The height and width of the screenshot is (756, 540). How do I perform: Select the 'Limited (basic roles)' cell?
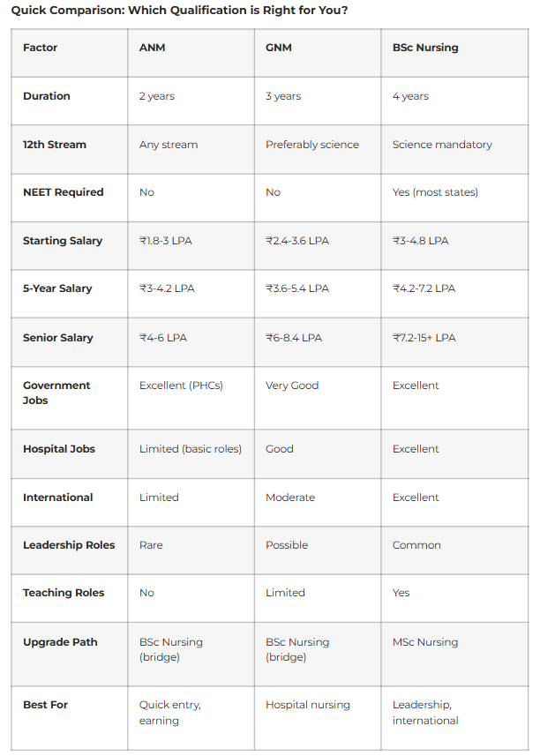click(x=191, y=449)
